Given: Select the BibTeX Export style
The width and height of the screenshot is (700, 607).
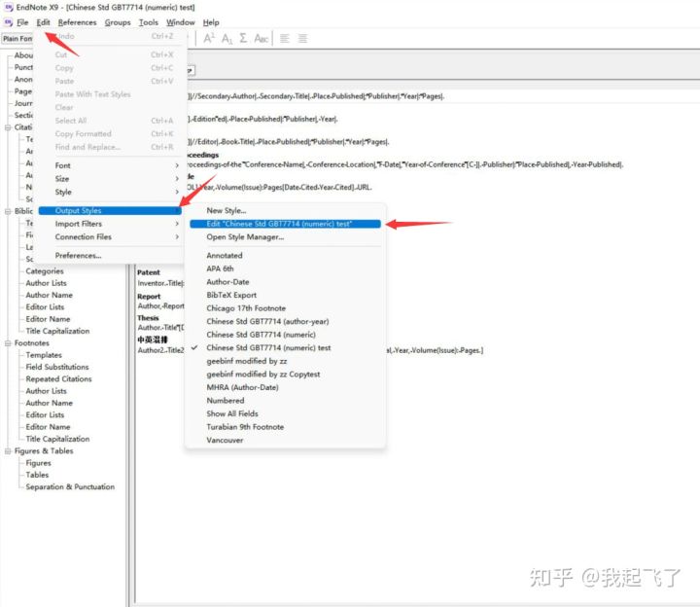Looking at the screenshot, I should click(x=285, y=296).
